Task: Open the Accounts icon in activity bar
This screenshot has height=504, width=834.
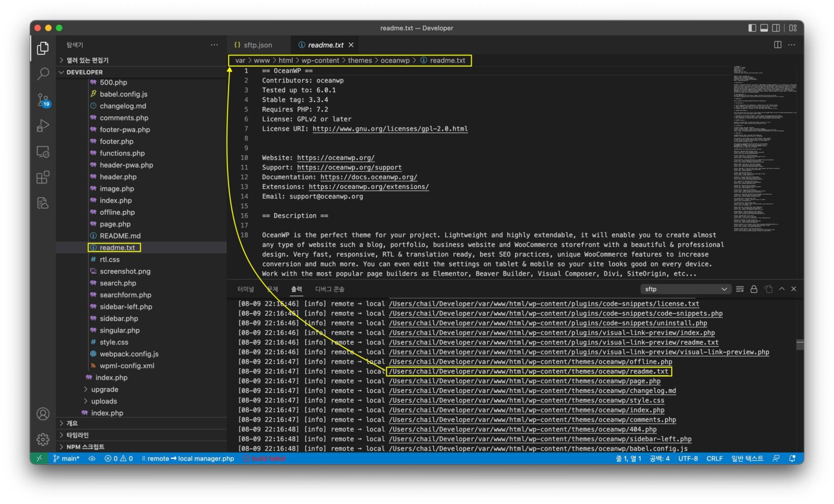Action: [x=43, y=413]
